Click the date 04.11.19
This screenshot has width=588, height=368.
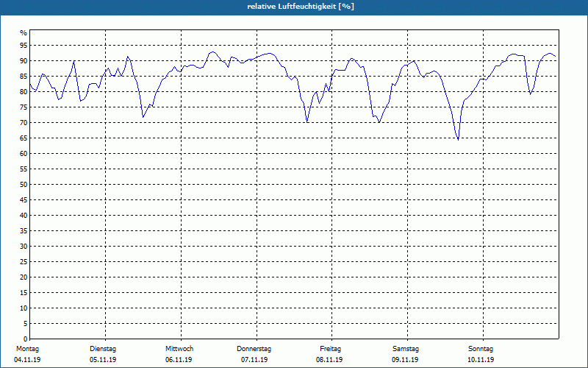pyautogui.click(x=27, y=360)
